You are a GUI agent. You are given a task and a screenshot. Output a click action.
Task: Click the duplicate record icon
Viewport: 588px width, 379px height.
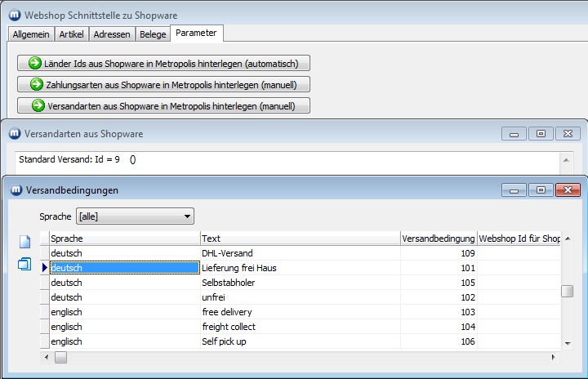tap(24, 263)
